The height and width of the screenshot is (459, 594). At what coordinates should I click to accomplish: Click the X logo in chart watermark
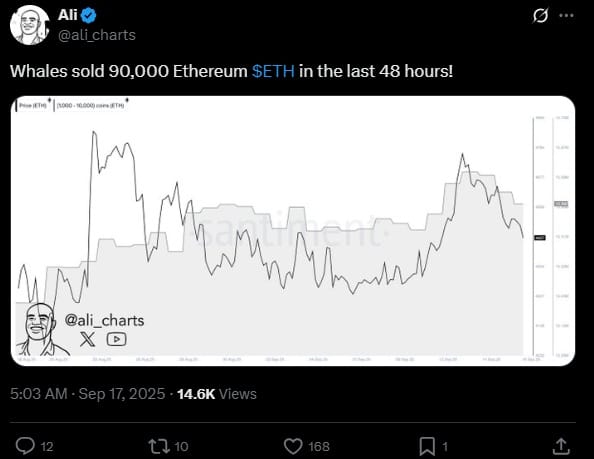(88, 339)
